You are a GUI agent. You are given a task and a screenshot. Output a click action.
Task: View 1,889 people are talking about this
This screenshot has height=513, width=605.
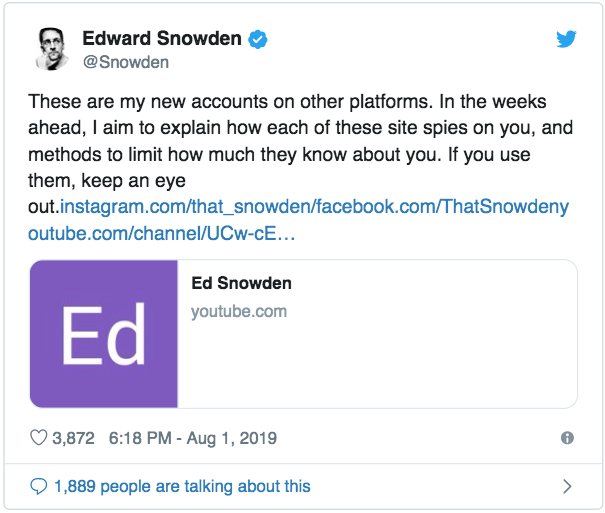[x=182, y=487]
